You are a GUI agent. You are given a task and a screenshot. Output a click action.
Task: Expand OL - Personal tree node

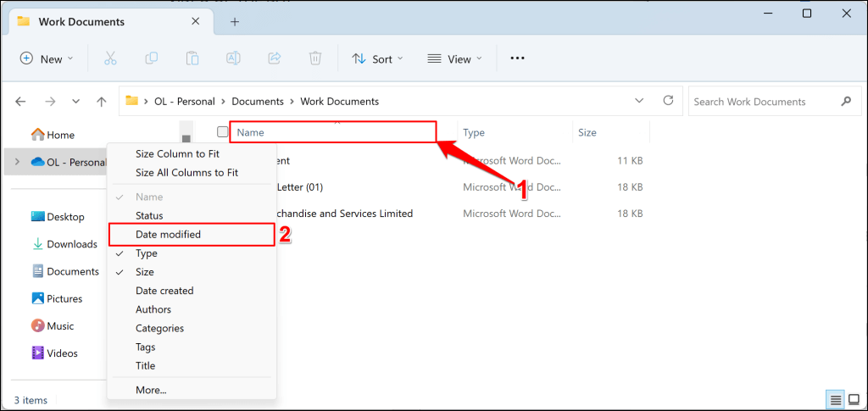tap(17, 162)
